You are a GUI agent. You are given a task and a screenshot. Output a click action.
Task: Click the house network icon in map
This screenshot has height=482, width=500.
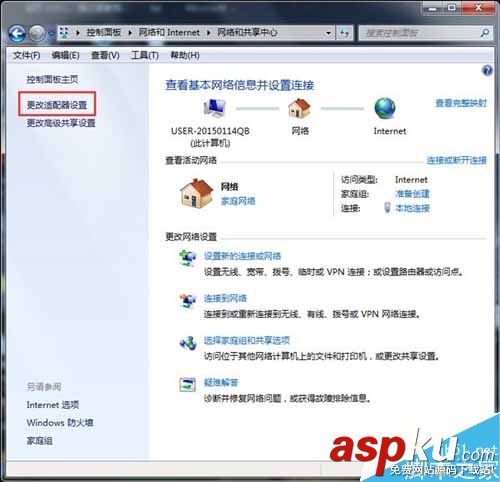tap(299, 108)
